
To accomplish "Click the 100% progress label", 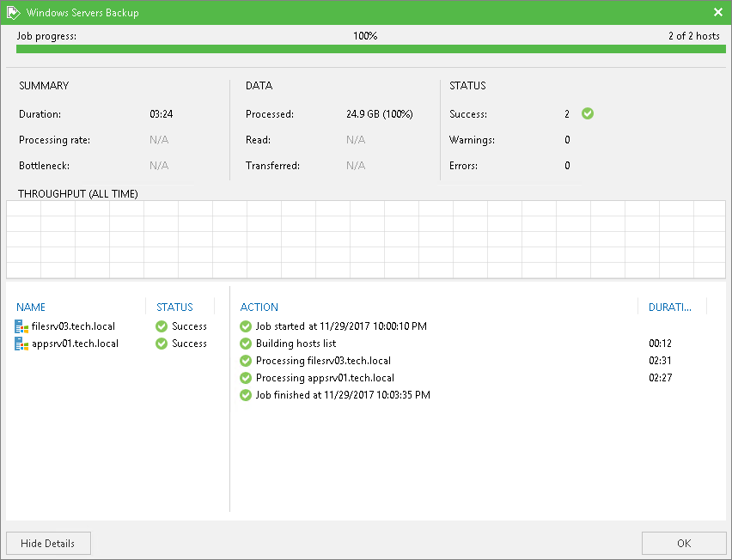I will click(365, 36).
